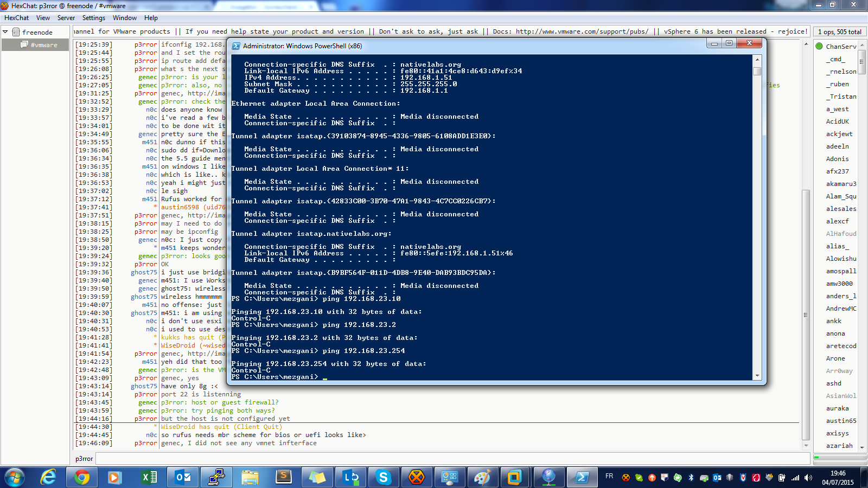Viewport: 868px width, 488px height.
Task: Select user azariah in user list
Action: click(x=839, y=446)
